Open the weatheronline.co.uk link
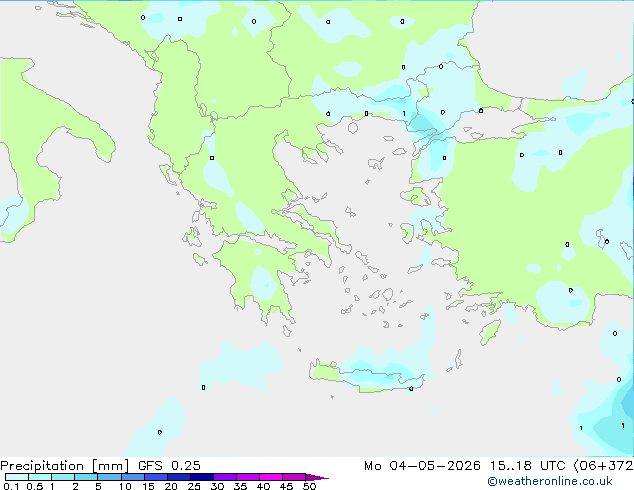This screenshot has height=490, width=634. point(550,481)
